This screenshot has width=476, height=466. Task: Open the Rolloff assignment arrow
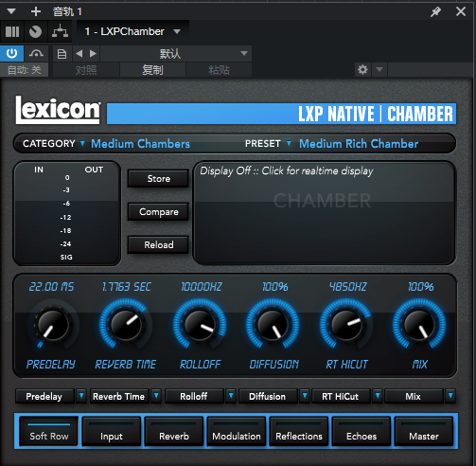(x=231, y=396)
